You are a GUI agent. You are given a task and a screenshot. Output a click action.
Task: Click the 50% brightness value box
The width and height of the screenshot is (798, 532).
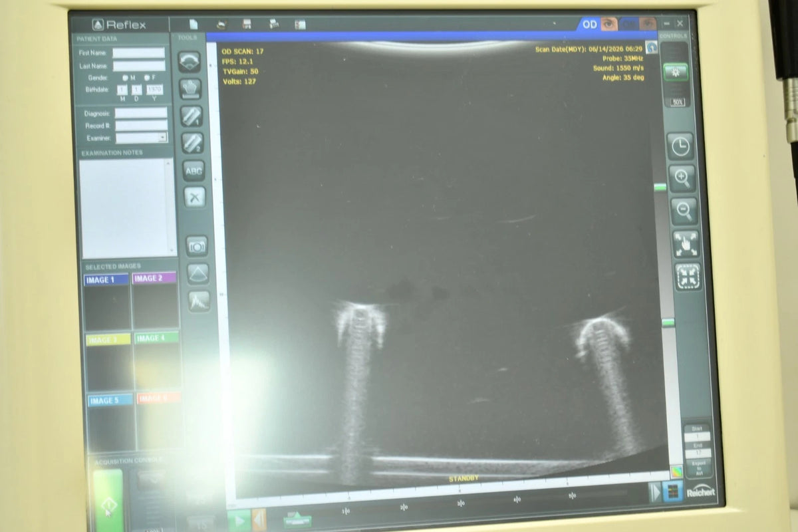pos(677,102)
